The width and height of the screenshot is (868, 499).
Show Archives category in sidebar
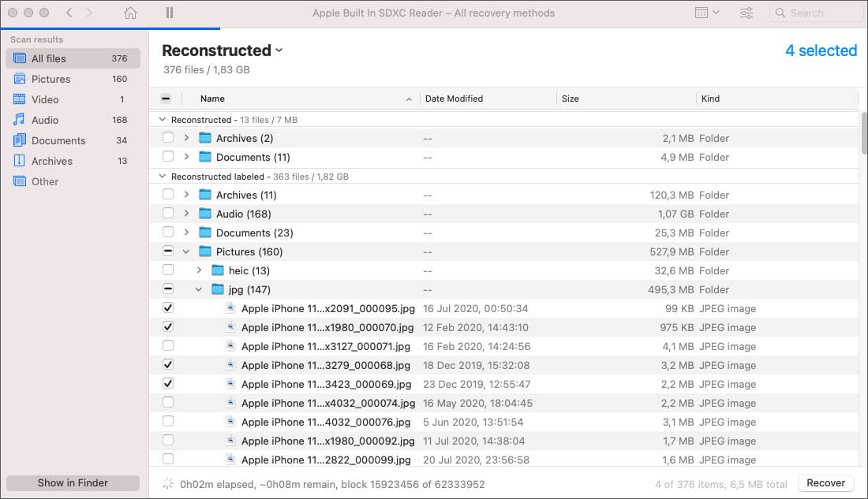[51, 161]
